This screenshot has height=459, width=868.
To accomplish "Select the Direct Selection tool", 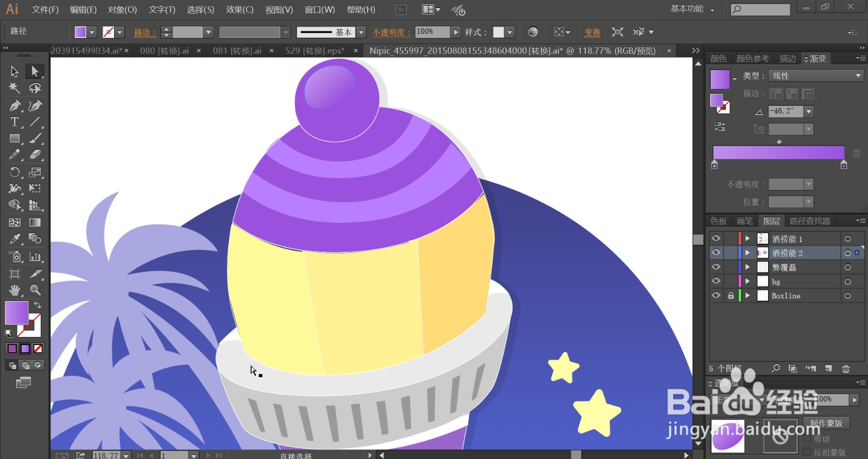I will [x=35, y=71].
